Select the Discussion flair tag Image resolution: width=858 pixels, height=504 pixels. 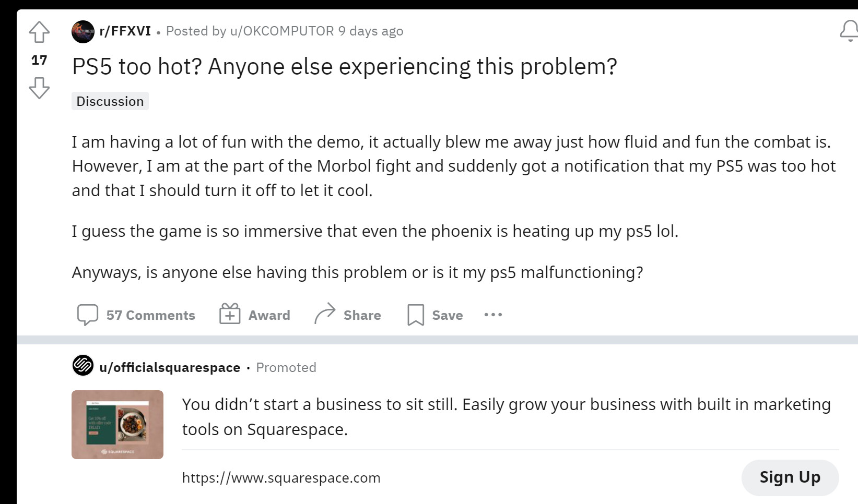(110, 101)
